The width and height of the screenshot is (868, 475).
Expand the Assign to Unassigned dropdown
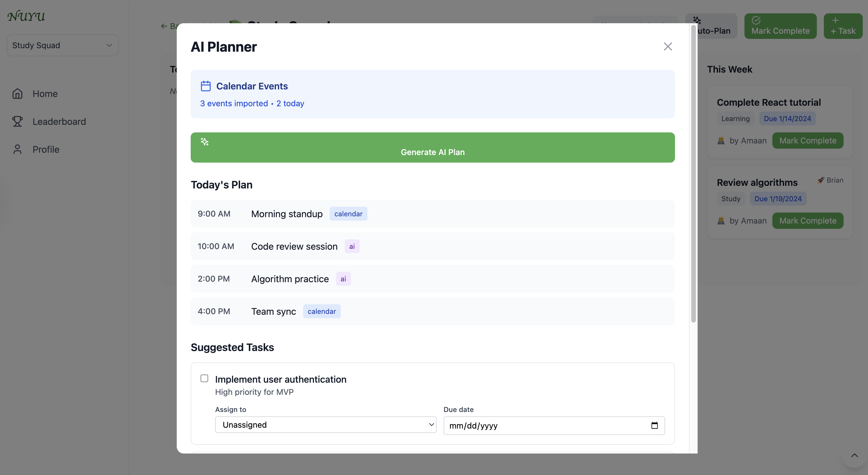326,425
